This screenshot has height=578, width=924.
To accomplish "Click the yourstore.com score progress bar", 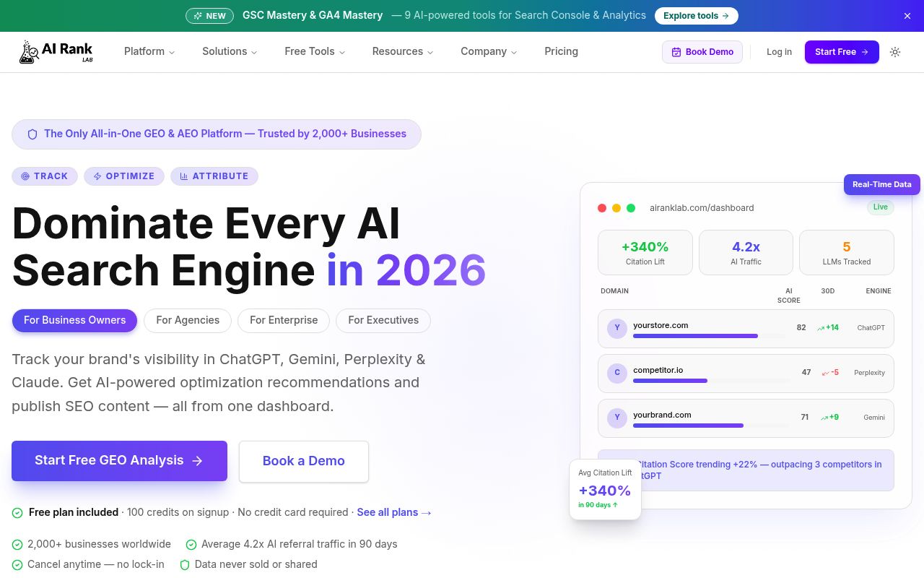I will pos(709,336).
